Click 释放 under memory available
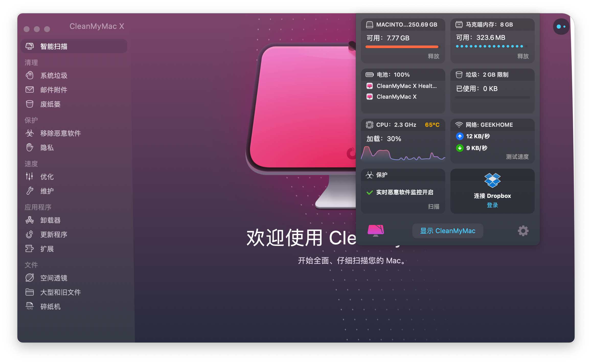Screen dimensions: 592x364 pos(523,56)
